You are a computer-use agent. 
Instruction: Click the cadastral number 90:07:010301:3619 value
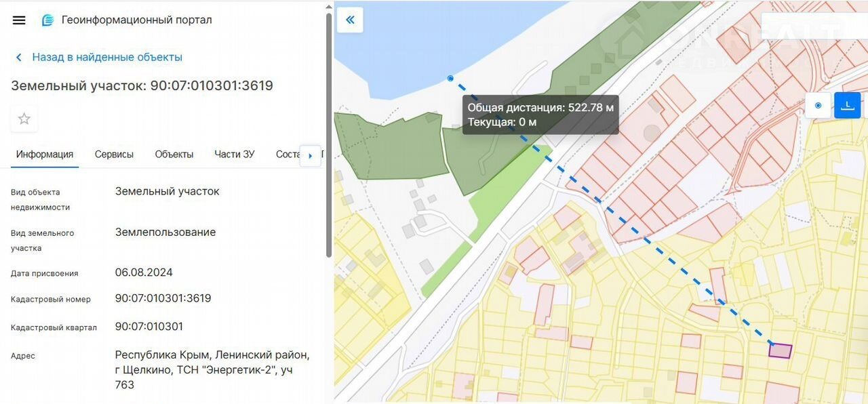pos(163,298)
